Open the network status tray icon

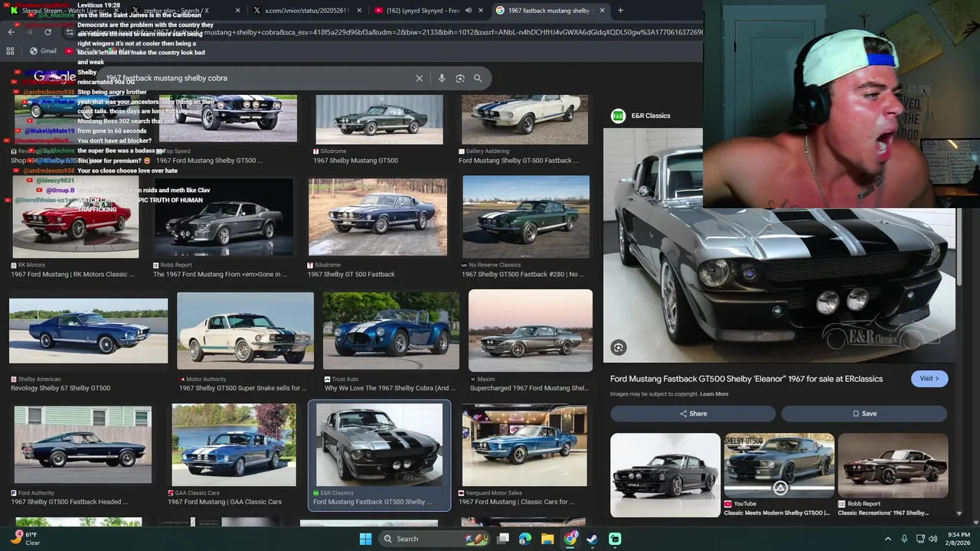coord(920,539)
